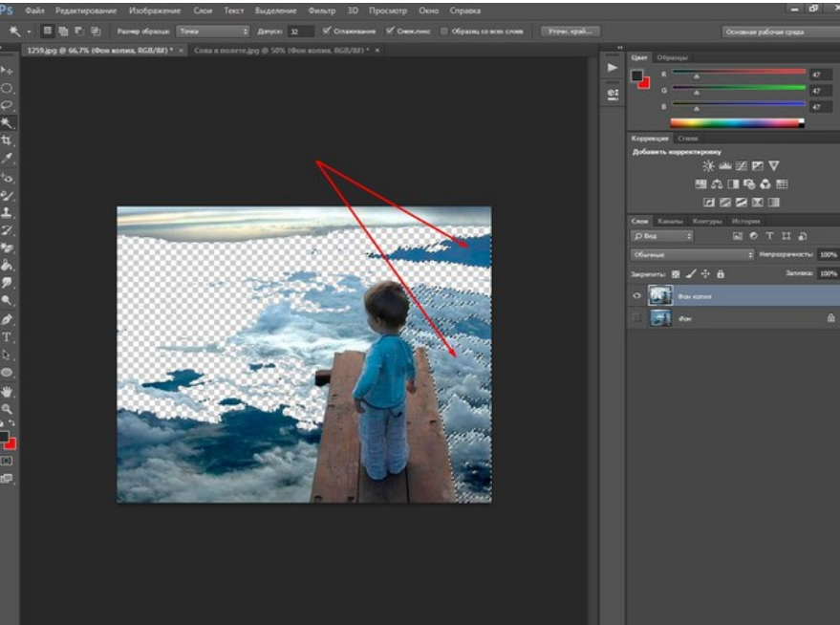This screenshot has height=625, width=840.
Task: Open the Изображение menu
Action: 155,11
